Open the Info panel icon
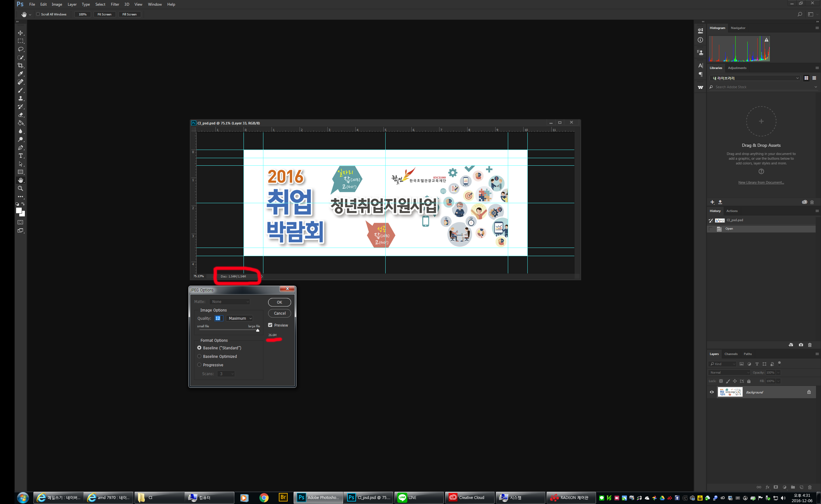The width and height of the screenshot is (821, 504). (700, 40)
